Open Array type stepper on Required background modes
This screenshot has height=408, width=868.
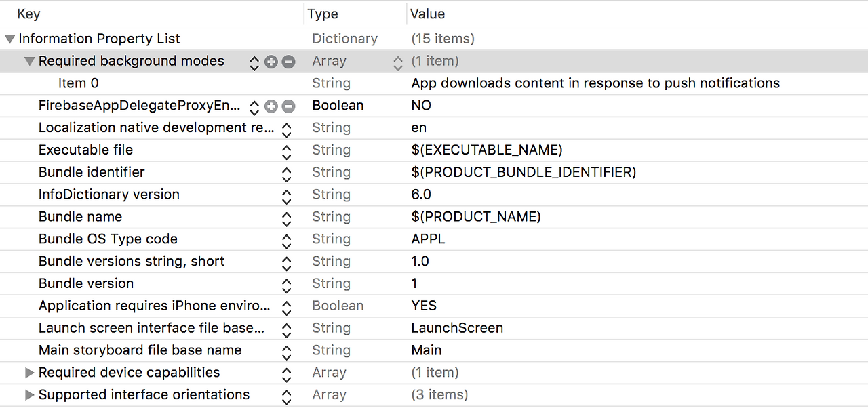pos(398,62)
